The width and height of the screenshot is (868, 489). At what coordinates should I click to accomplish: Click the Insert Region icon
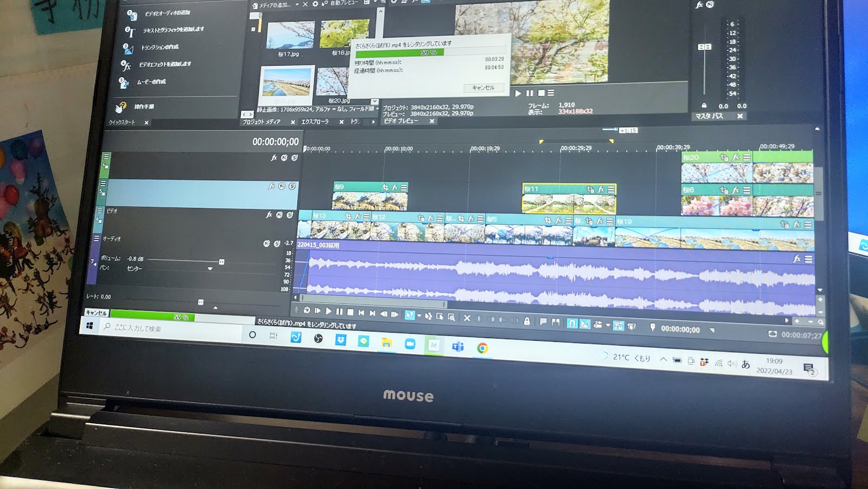(556, 322)
